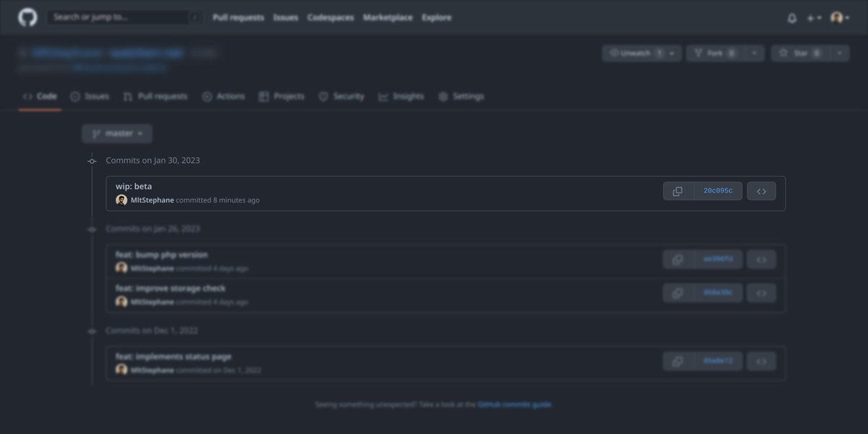Open Issues in top navigation bar
The image size is (868, 434).
click(286, 17)
